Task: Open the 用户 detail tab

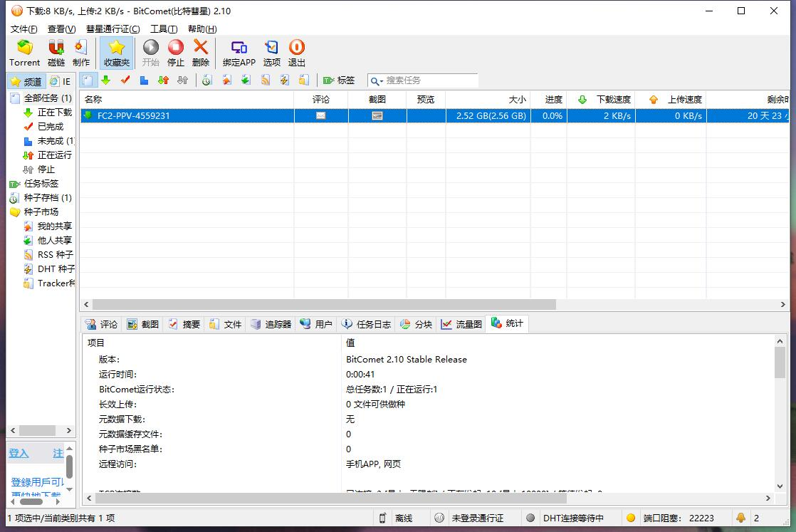Action: pyautogui.click(x=316, y=324)
